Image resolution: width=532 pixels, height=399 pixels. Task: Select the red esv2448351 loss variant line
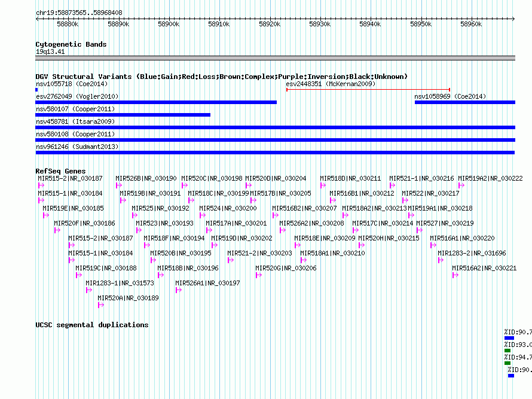[x=368, y=90]
